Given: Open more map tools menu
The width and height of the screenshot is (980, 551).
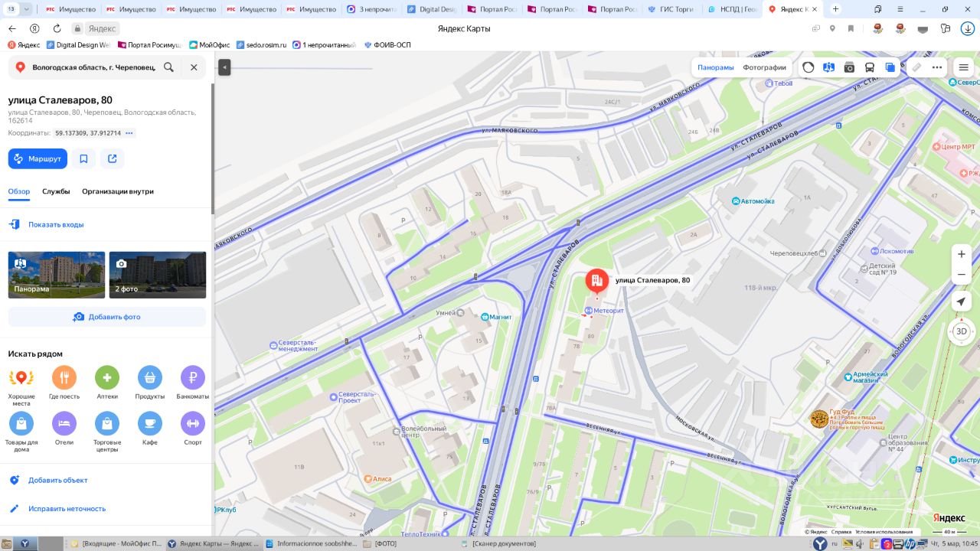Looking at the screenshot, I should pyautogui.click(x=937, y=67).
